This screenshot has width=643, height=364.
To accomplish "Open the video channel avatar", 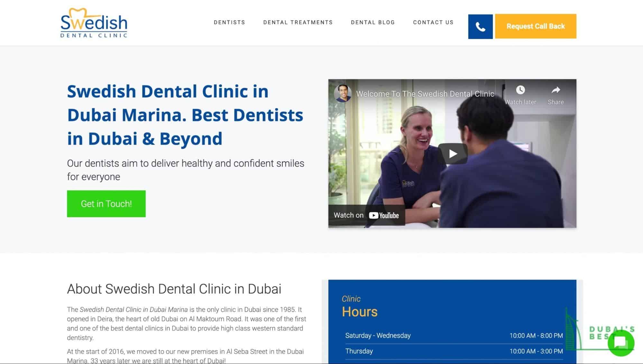I will click(x=342, y=93).
